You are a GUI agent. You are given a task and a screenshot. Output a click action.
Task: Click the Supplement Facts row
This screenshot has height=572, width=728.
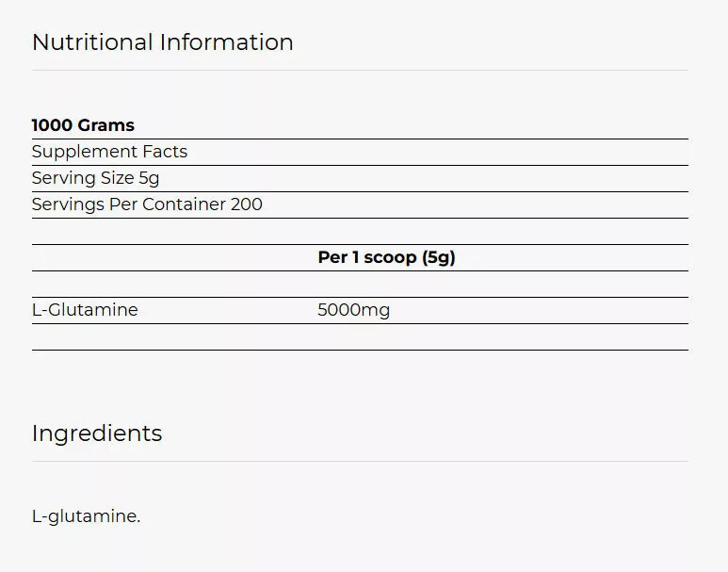click(x=109, y=152)
